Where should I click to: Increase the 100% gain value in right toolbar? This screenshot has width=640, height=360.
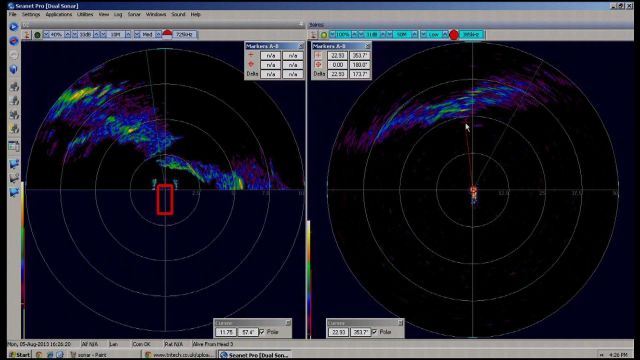point(354,35)
